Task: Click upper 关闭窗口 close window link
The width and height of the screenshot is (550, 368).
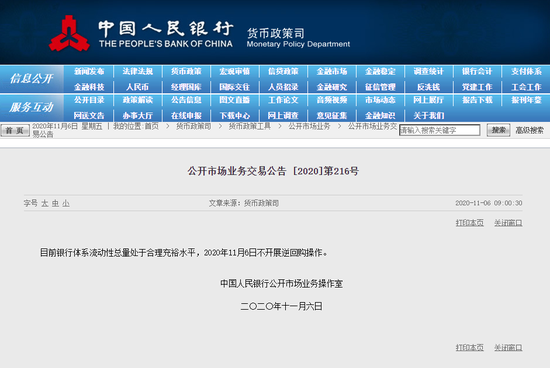Action: point(508,223)
